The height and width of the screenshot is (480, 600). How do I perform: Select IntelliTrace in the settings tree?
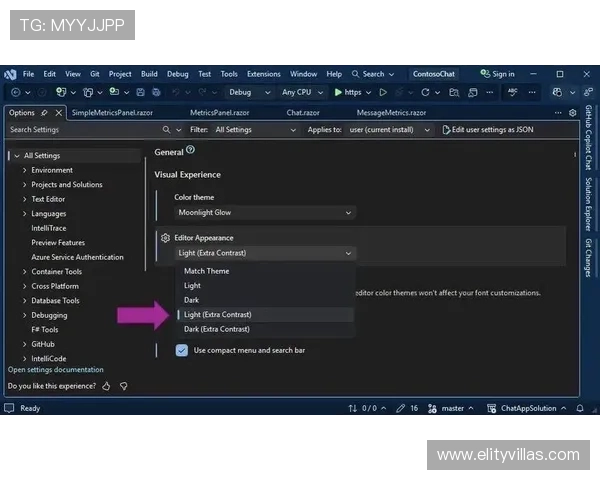tap(51, 228)
